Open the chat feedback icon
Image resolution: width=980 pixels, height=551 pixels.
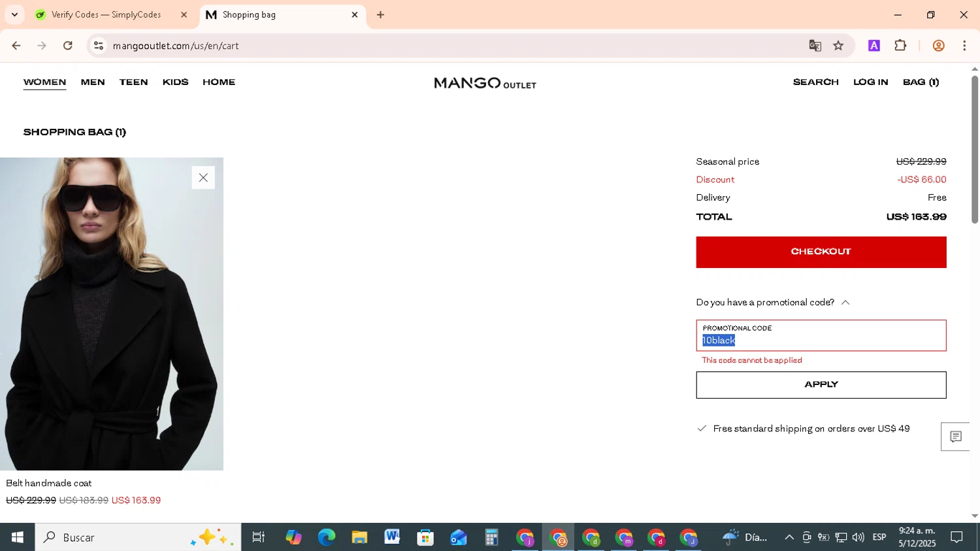click(955, 437)
